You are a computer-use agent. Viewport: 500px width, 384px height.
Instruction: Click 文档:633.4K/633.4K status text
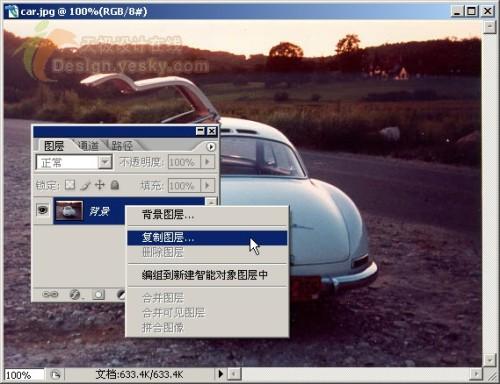click(x=139, y=374)
